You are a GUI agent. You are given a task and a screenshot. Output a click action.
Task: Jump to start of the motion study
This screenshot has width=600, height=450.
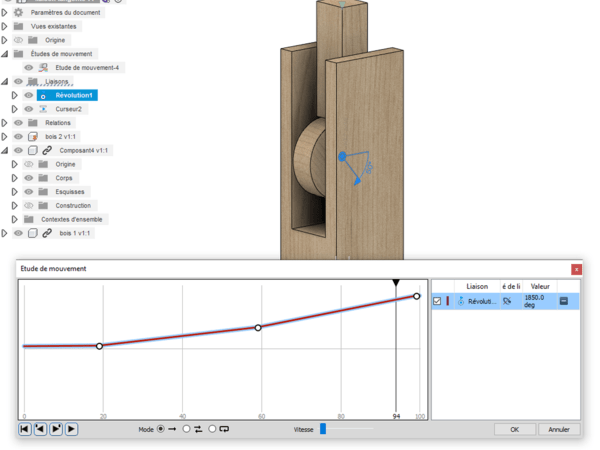coord(24,429)
